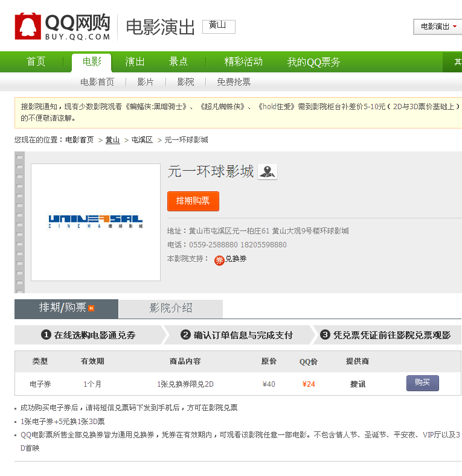Viewport: 462px width, 476px height.
Task: Click the 购买 button for 电子券
Action: point(423,383)
